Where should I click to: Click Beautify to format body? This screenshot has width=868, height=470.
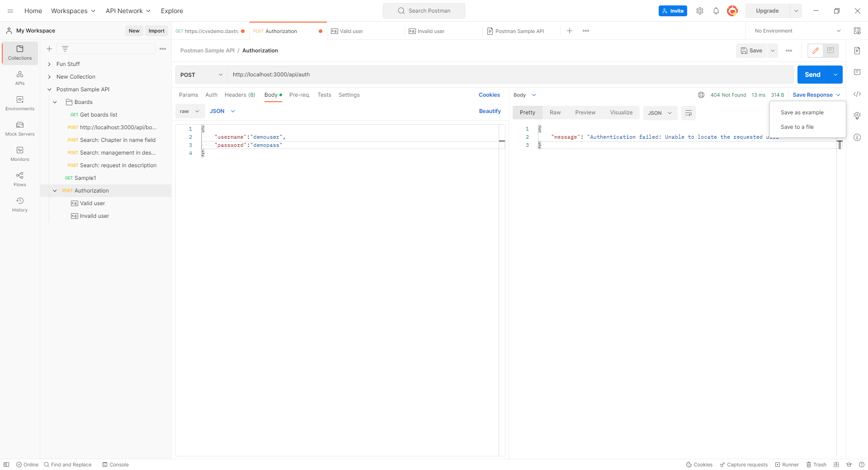pos(490,111)
